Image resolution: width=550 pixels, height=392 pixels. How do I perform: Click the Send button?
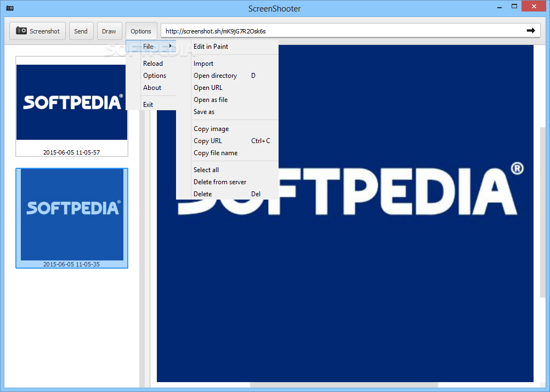click(81, 31)
